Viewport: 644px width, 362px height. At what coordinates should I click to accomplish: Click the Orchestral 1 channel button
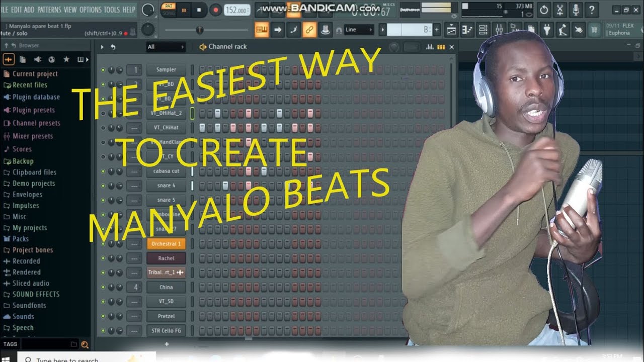click(167, 244)
